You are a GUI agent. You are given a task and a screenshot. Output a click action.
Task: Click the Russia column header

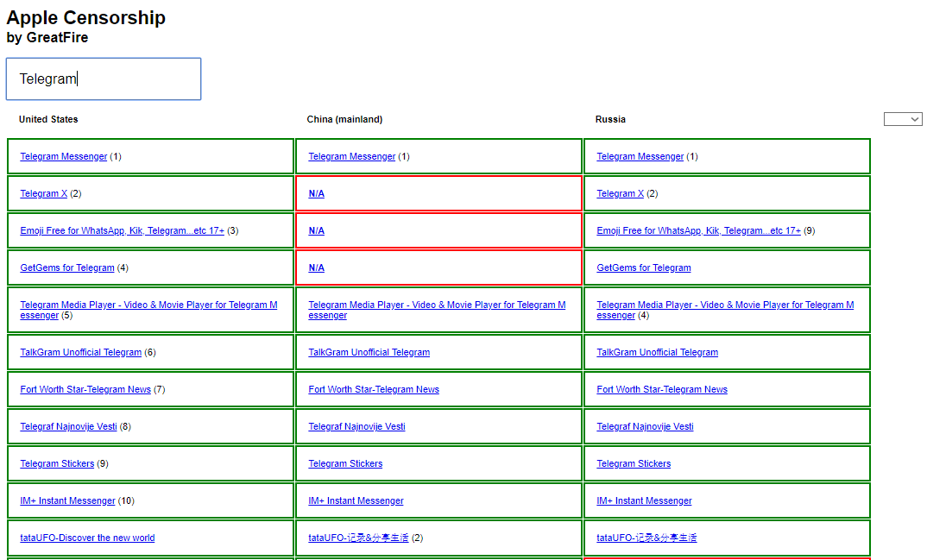(x=611, y=119)
